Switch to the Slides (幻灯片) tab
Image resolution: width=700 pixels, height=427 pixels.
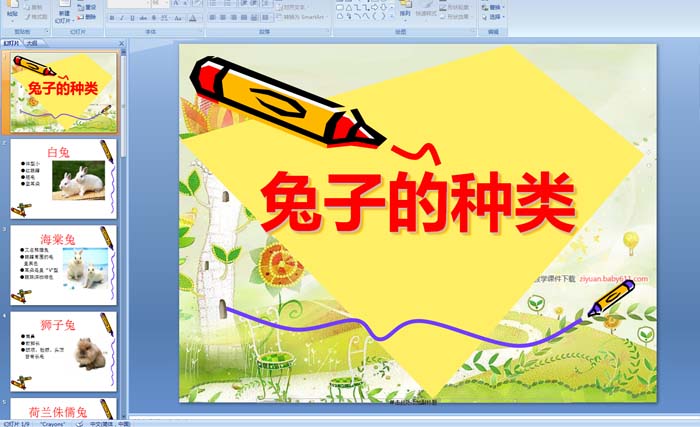[x=12, y=43]
